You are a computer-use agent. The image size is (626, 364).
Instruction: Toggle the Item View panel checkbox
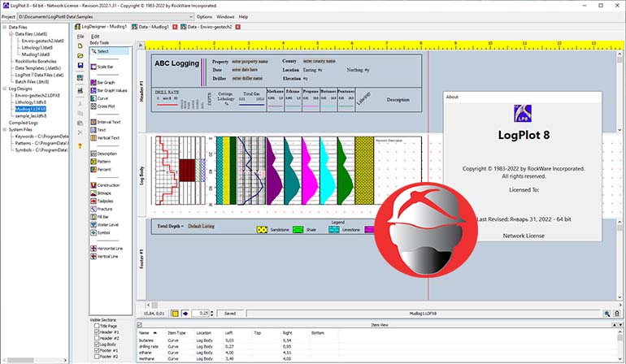point(139,325)
